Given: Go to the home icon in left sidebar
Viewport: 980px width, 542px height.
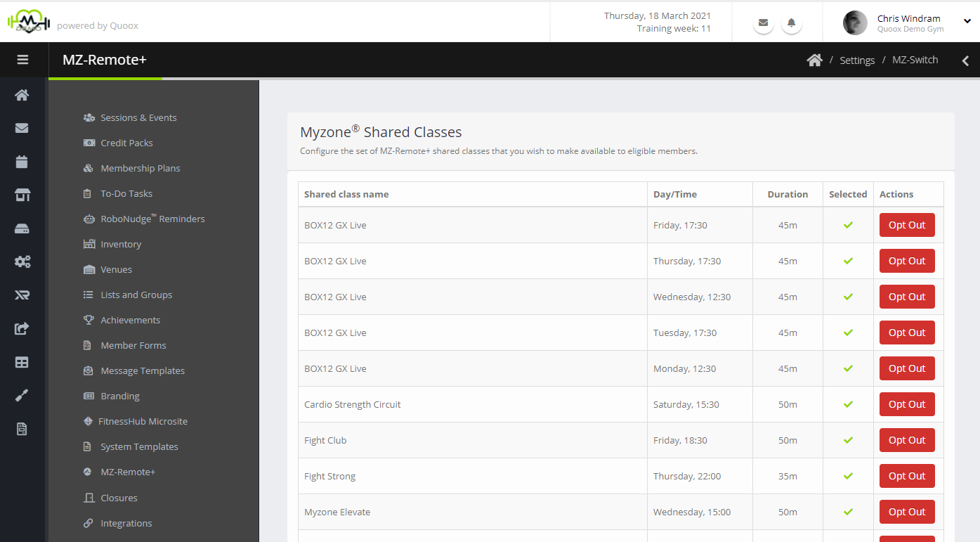Looking at the screenshot, I should tap(22, 95).
